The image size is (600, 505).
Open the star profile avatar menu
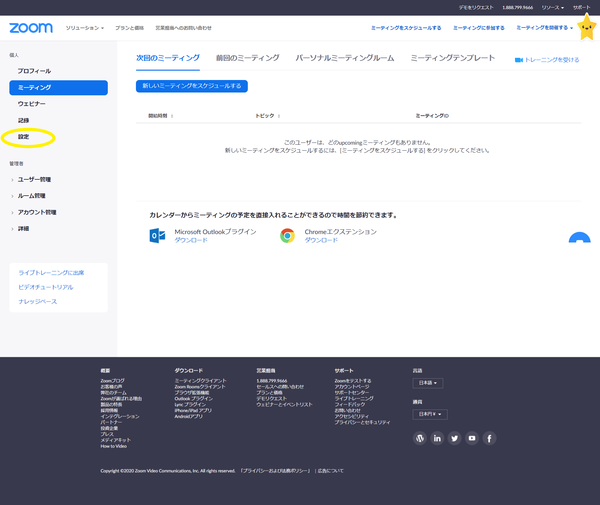pyautogui.click(x=587, y=28)
